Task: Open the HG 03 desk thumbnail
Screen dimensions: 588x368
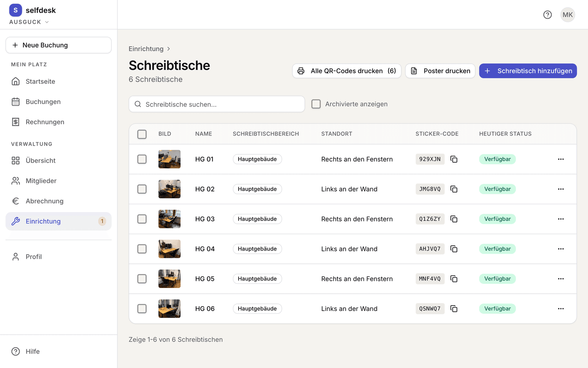Action: tap(169, 219)
